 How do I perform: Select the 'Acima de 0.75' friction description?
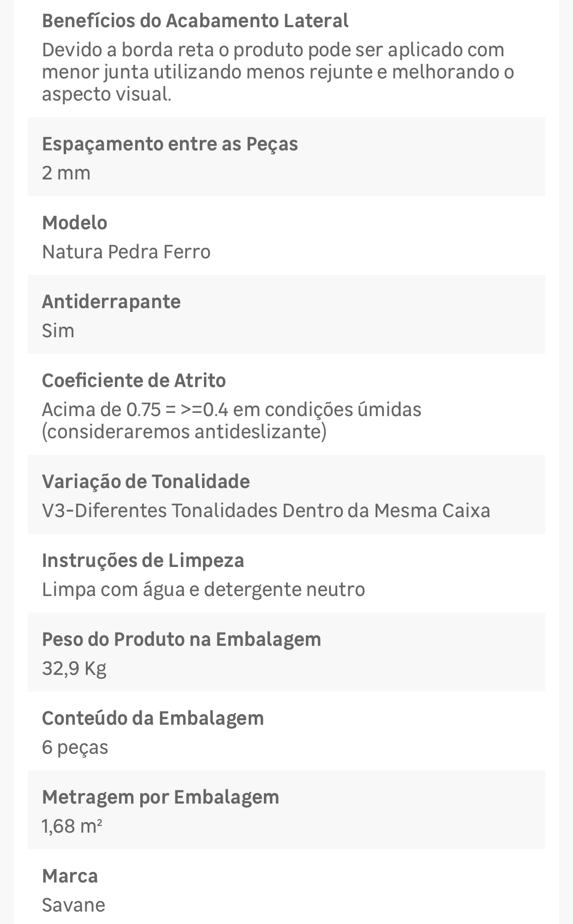click(x=232, y=421)
